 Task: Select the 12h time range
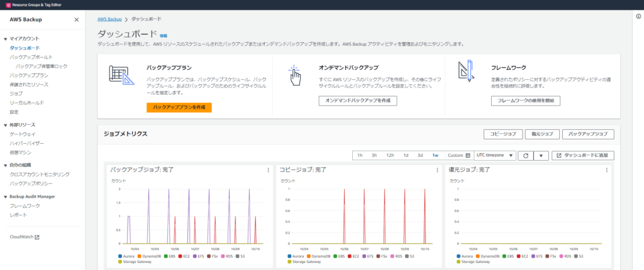(390, 156)
